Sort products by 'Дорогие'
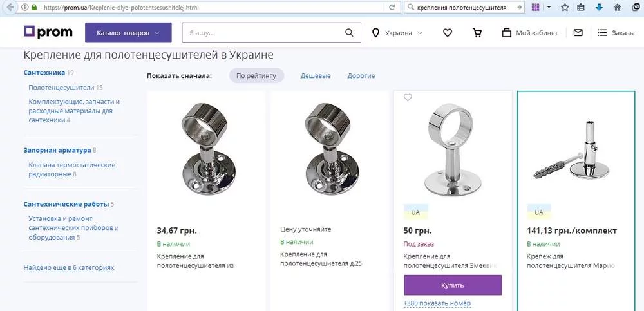 click(361, 76)
